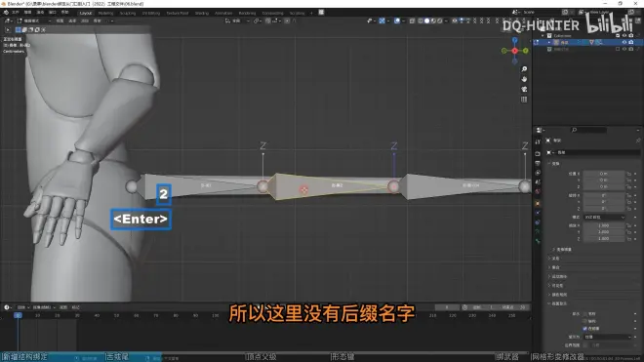Screen dimensions: 644x362
Task: Open the Render properties tab
Action: click(538, 153)
